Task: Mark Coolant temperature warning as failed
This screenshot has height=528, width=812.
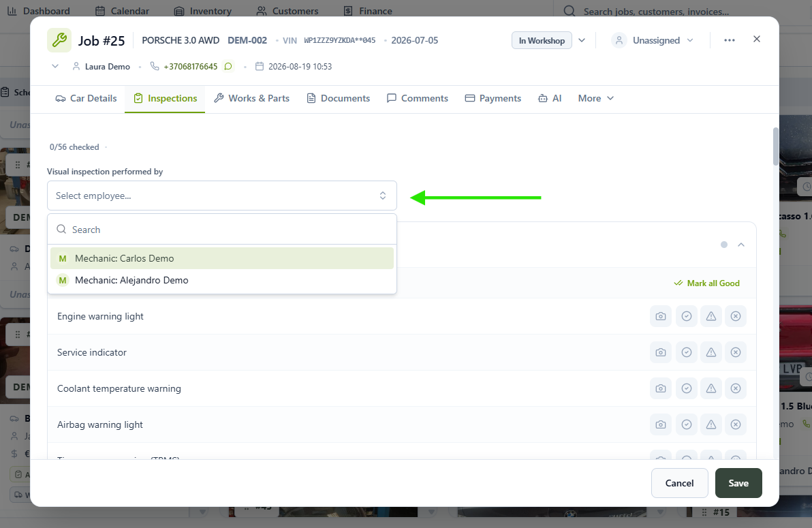Action: click(735, 388)
